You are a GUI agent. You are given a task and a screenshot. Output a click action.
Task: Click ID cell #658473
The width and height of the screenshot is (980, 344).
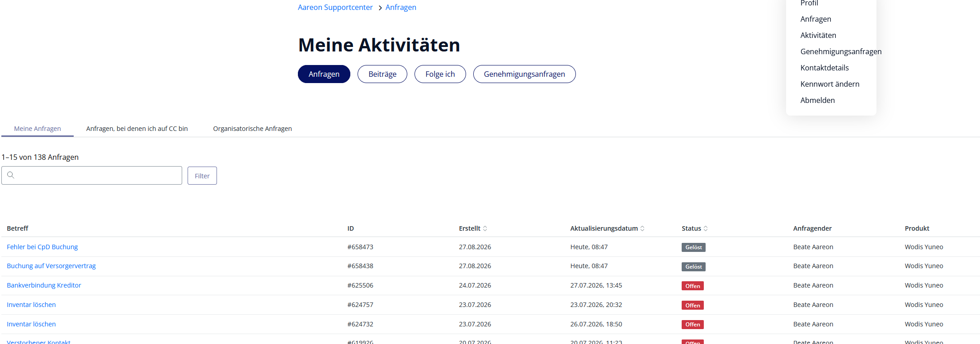pos(360,247)
